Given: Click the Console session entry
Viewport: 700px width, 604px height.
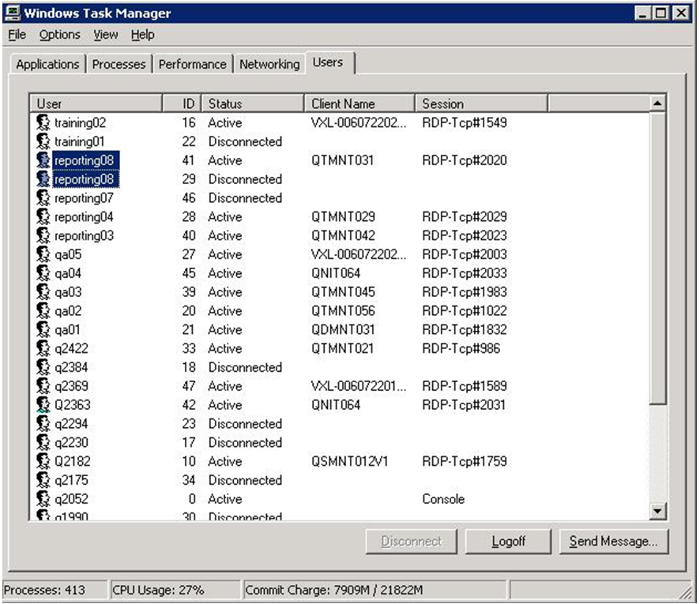Looking at the screenshot, I should 443,499.
